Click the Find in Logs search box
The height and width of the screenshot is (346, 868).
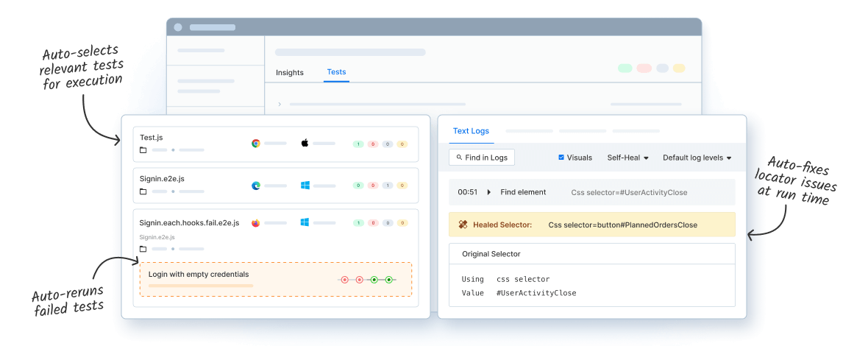tap(482, 158)
